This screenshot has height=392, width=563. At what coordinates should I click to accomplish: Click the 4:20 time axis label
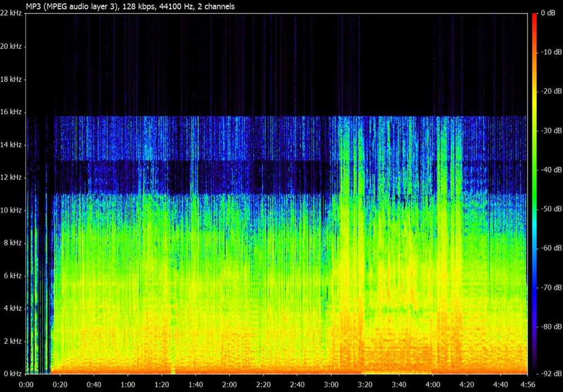467,385
